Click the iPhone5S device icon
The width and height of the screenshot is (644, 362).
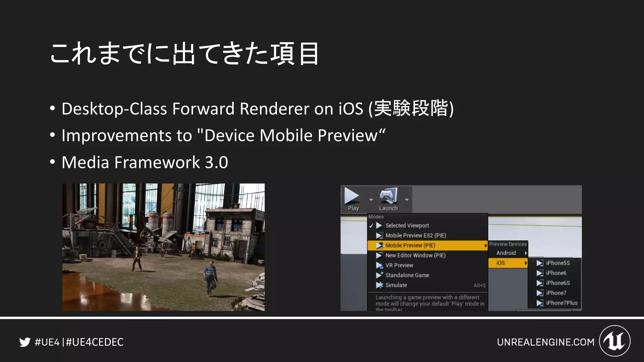click(540, 263)
